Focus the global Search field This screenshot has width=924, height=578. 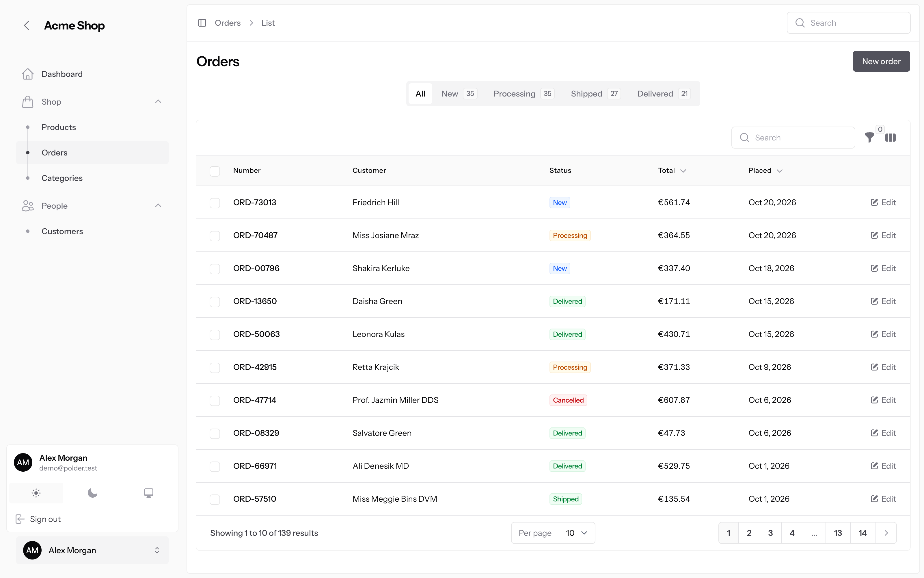[848, 23]
